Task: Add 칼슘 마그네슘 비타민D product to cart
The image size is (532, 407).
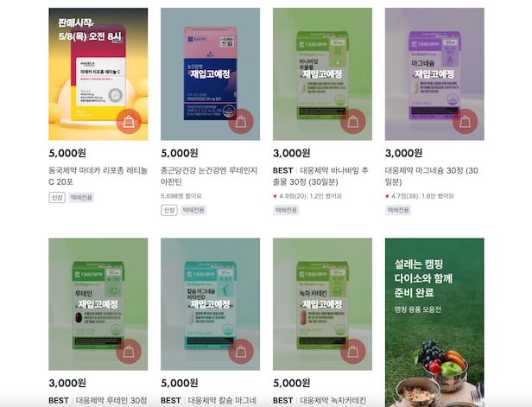Action: (241, 351)
